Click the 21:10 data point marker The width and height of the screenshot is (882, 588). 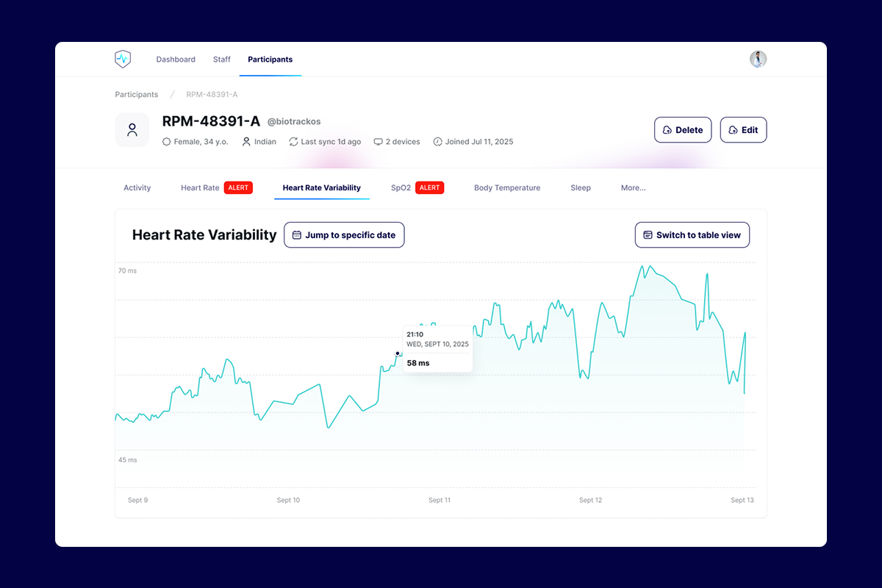[x=398, y=354]
